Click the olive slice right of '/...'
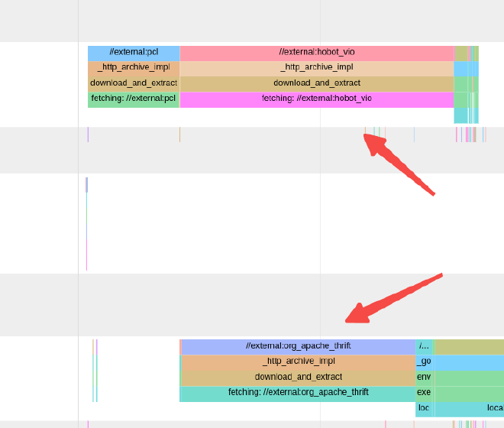This screenshot has height=428, width=504. 470,347
